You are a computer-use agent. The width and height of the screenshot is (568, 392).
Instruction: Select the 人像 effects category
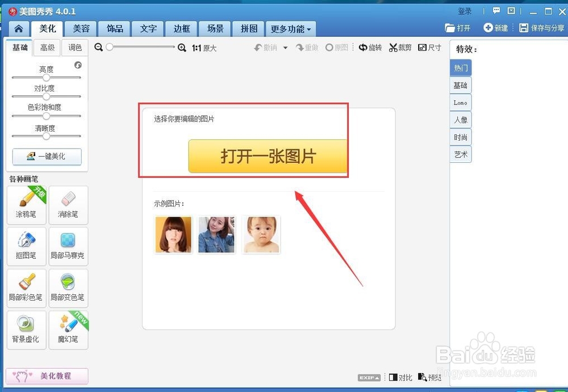[461, 120]
